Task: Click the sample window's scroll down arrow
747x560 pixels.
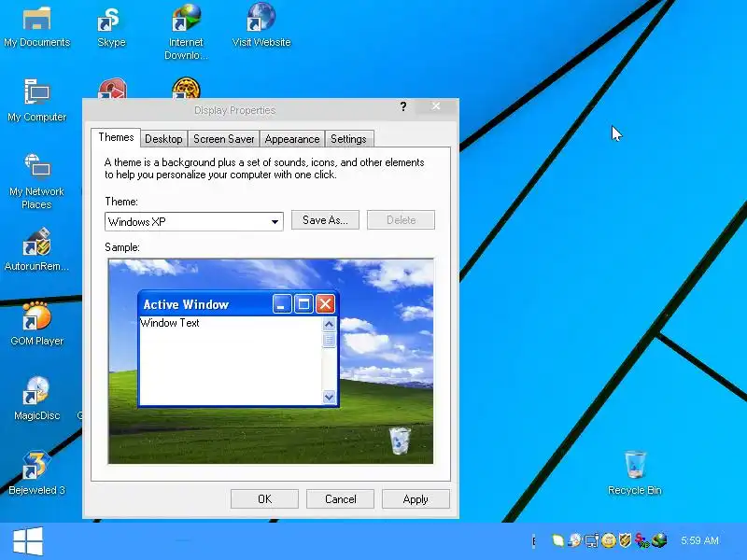Action: (329, 397)
